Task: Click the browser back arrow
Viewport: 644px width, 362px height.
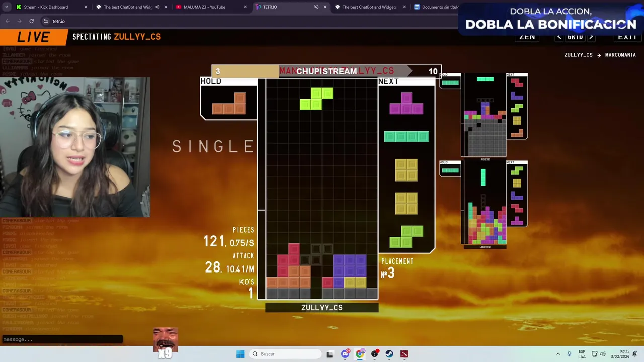Action: pyautogui.click(x=7, y=21)
